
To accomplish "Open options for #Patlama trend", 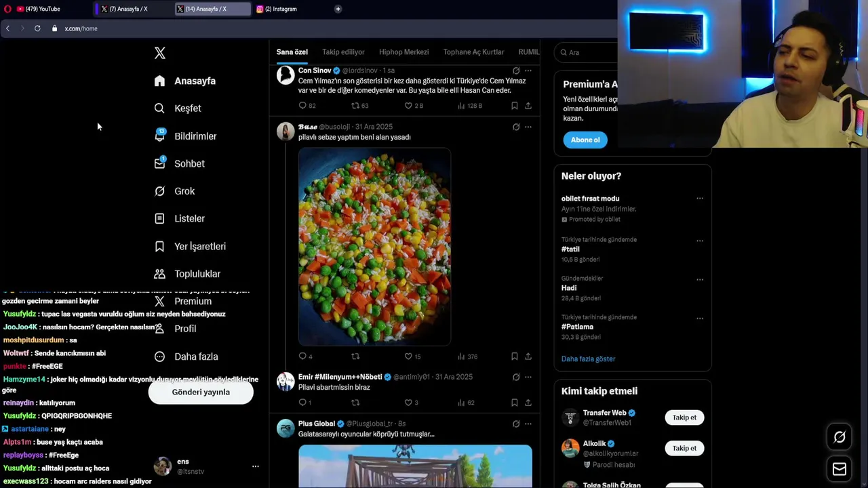I will point(700,318).
